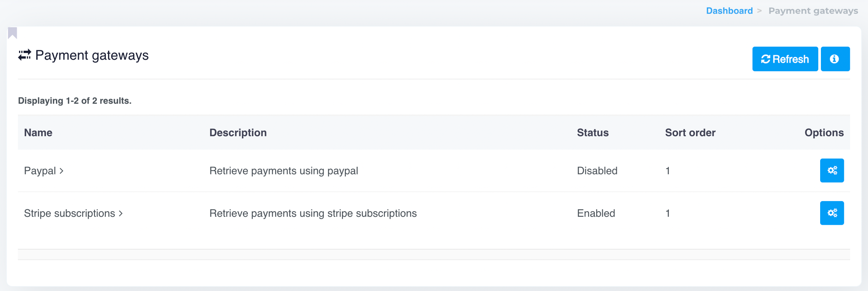Click the Payment gateways breadcrumb item

(813, 11)
